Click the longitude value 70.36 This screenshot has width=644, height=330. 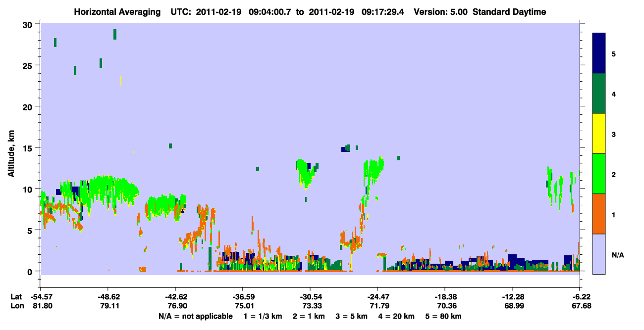coord(446,306)
